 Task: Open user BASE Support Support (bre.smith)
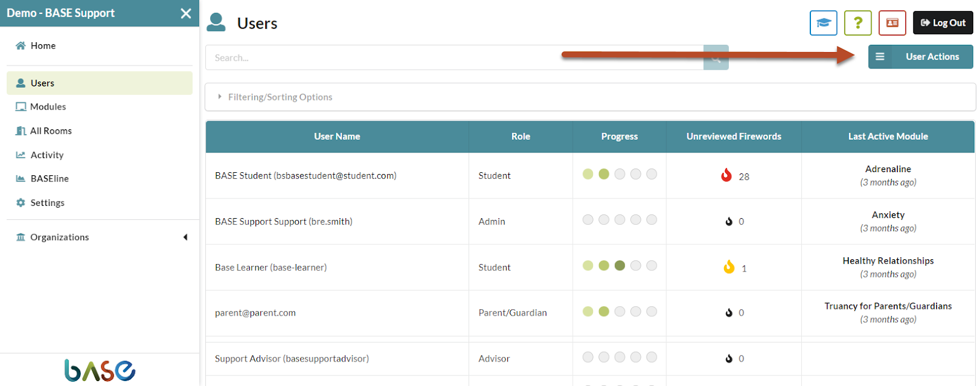[x=284, y=221]
